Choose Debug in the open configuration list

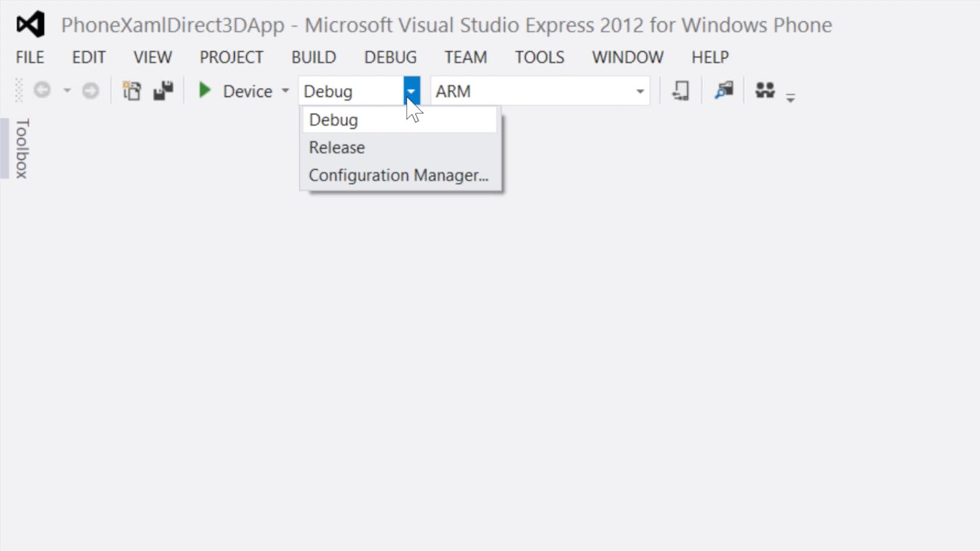[333, 119]
